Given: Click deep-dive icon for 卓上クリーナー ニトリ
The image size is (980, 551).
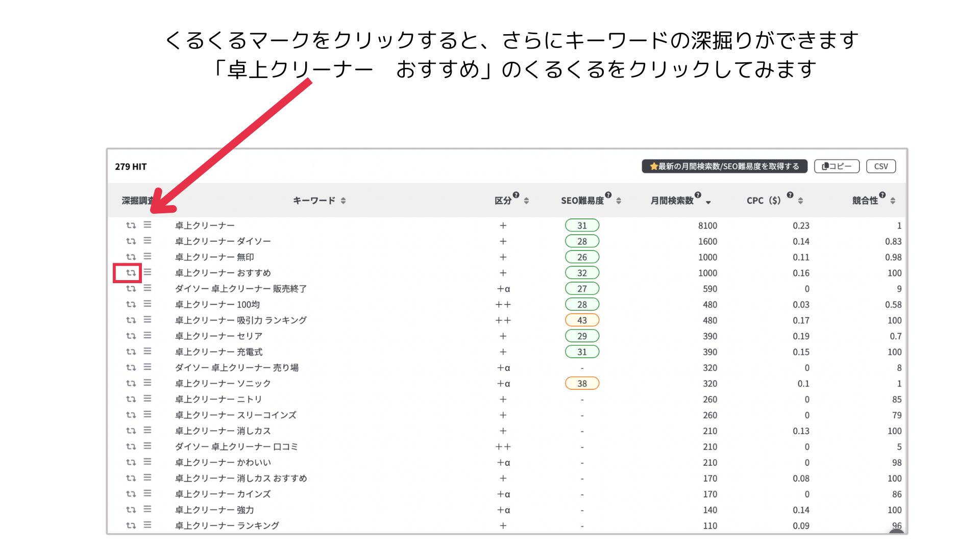Looking at the screenshot, I should [x=131, y=399].
